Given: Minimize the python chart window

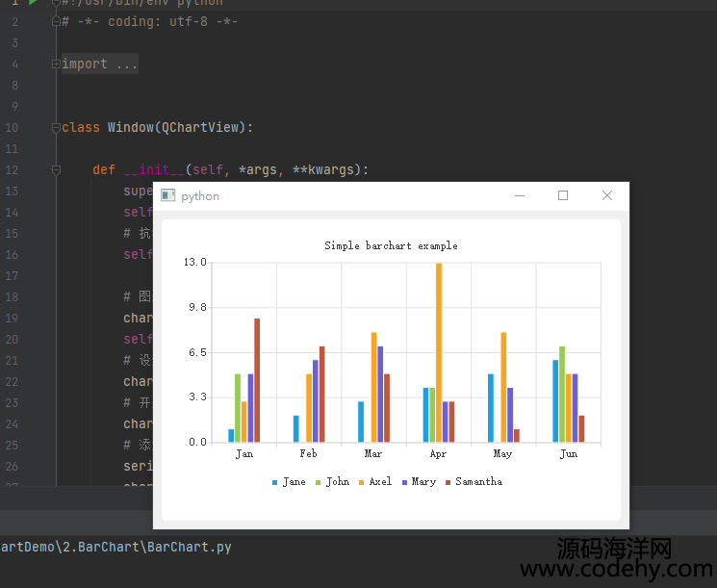Looking at the screenshot, I should tap(520, 195).
